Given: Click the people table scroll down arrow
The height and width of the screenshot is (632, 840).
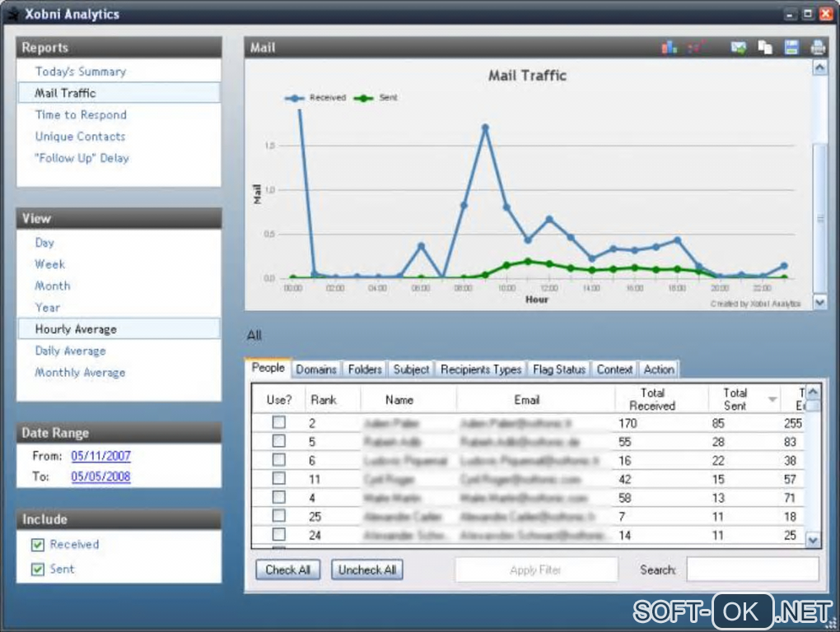Looking at the screenshot, I should click(x=813, y=540).
